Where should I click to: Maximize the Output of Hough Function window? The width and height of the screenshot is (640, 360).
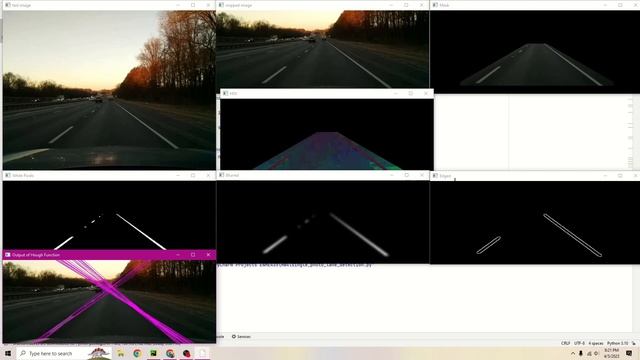pyautogui.click(x=193, y=255)
